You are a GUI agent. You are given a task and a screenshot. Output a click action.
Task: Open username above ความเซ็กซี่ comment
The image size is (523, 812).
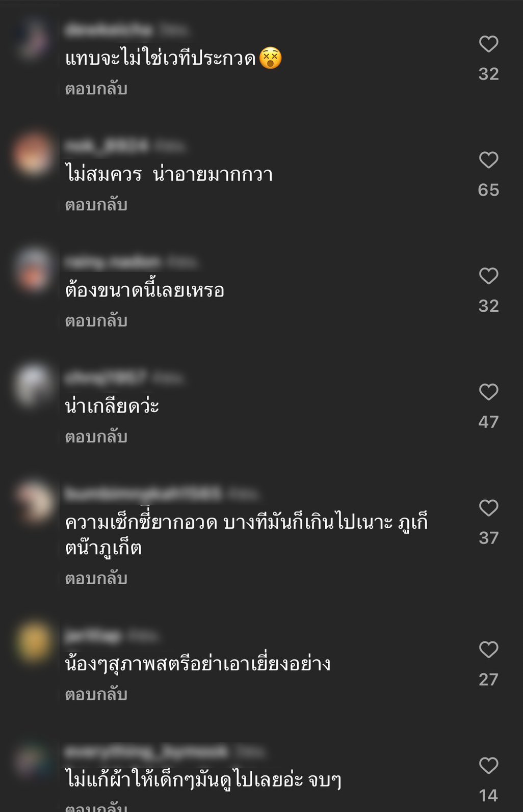[x=143, y=494]
